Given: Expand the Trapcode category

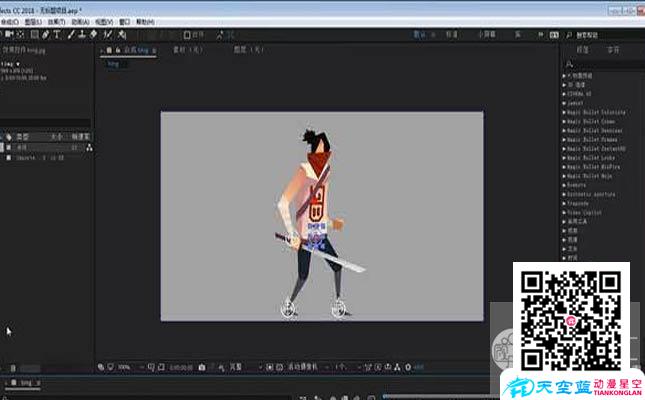Looking at the screenshot, I should coord(564,203).
